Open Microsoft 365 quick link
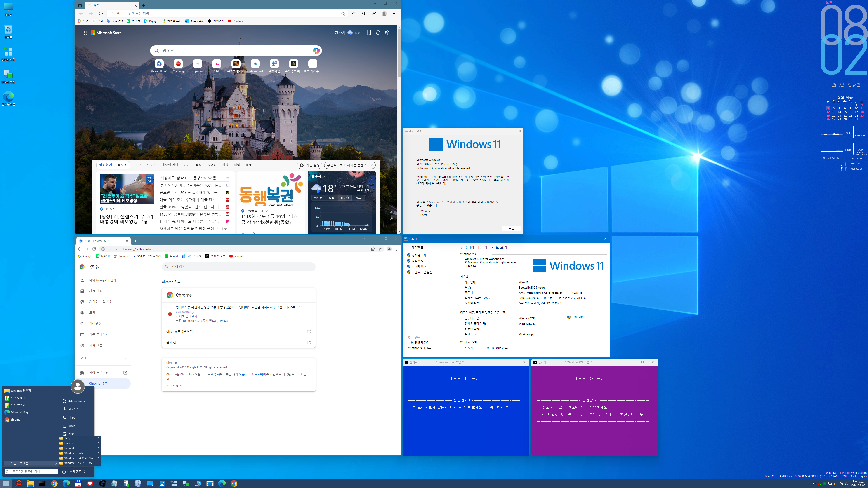 159,66
